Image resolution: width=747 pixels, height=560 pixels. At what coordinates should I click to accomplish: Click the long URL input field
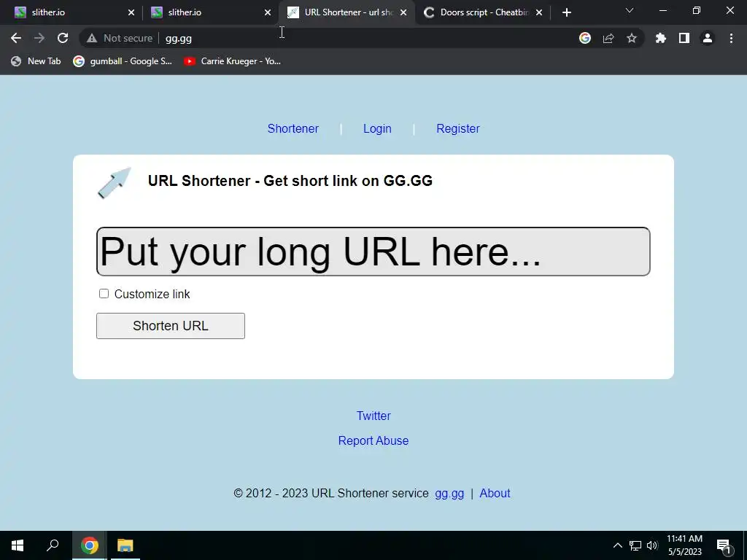(373, 252)
